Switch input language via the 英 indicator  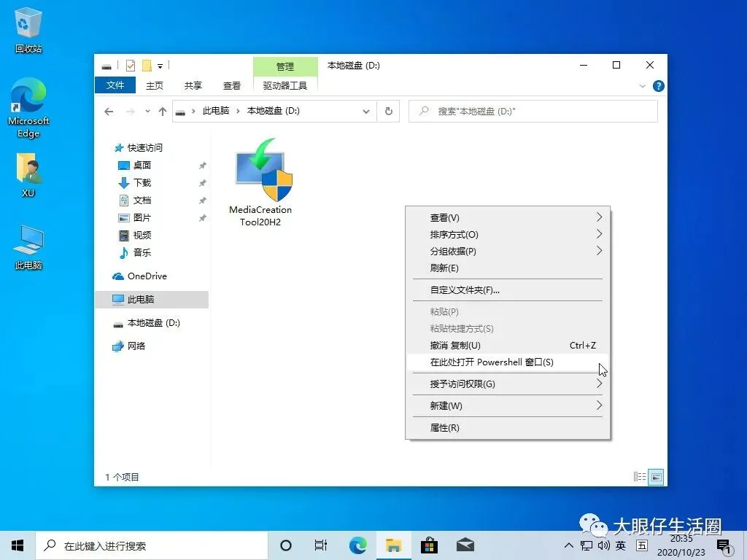[x=620, y=545]
